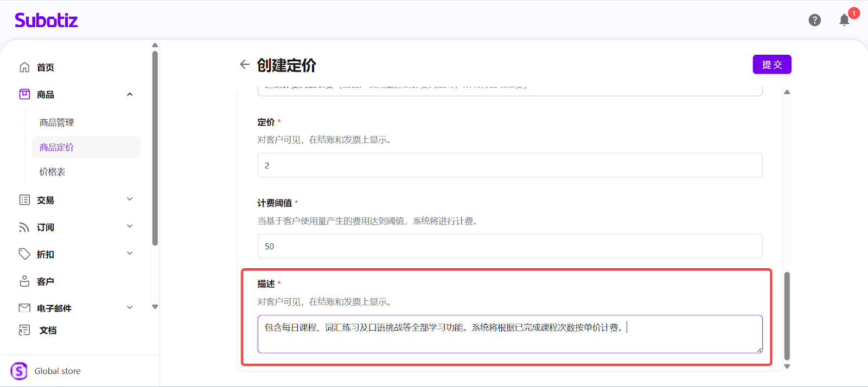Viewport: 868px width, 387px height.
Task: Click the 首页 home icon
Action: point(24,67)
